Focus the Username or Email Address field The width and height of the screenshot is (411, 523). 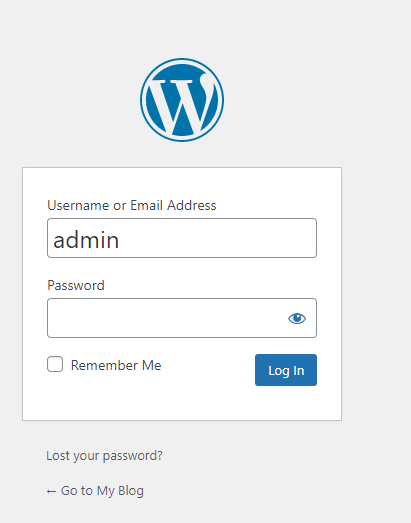click(182, 238)
